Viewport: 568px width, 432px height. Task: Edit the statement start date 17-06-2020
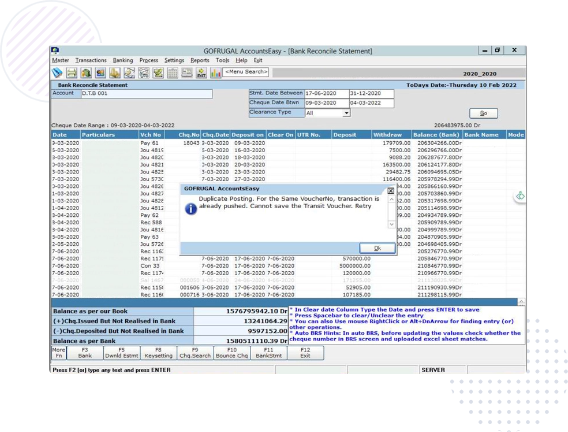coord(327,93)
